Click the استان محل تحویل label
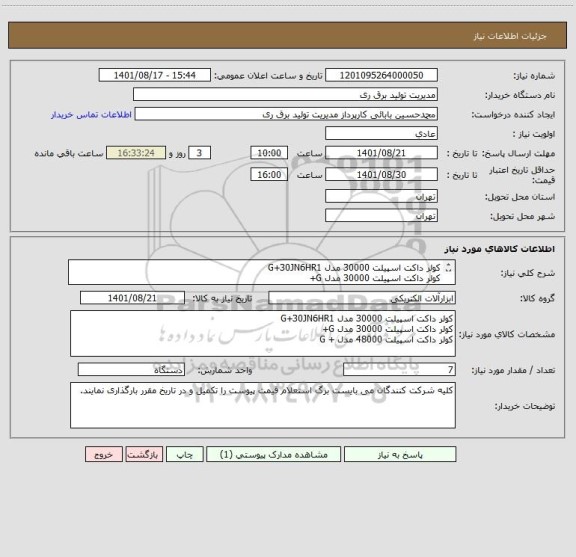 pos(520,197)
